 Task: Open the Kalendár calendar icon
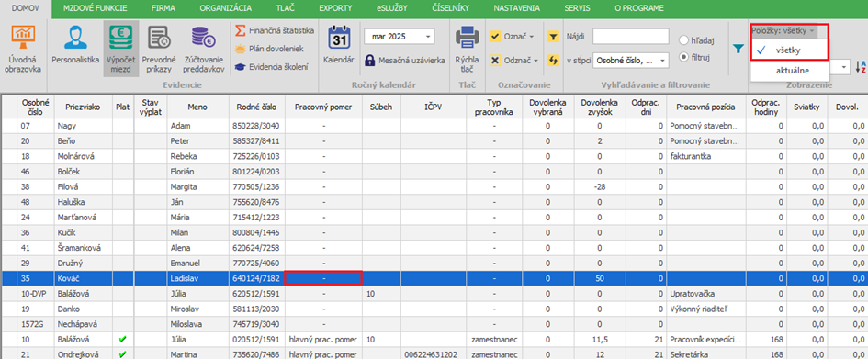pos(338,39)
